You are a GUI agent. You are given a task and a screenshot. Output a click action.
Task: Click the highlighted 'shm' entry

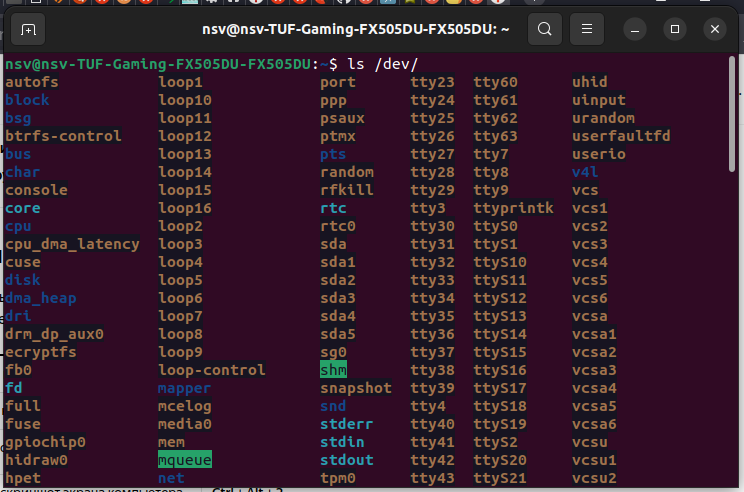(333, 370)
